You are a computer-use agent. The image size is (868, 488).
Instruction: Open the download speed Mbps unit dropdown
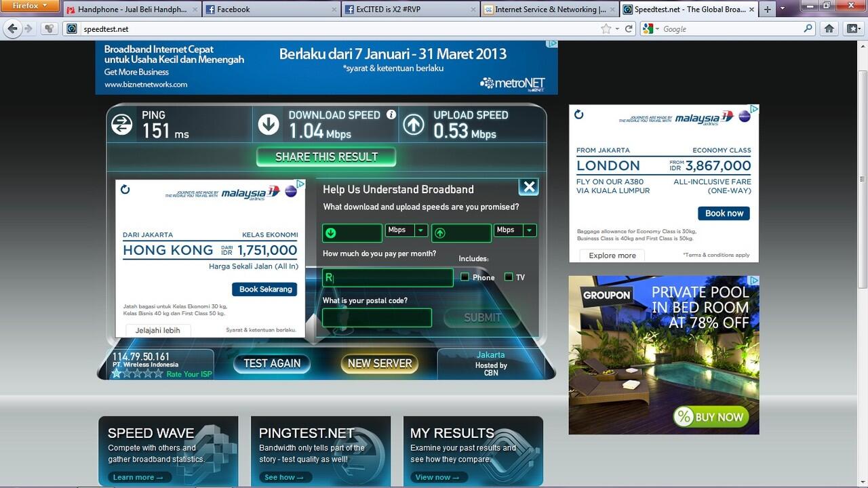[420, 230]
